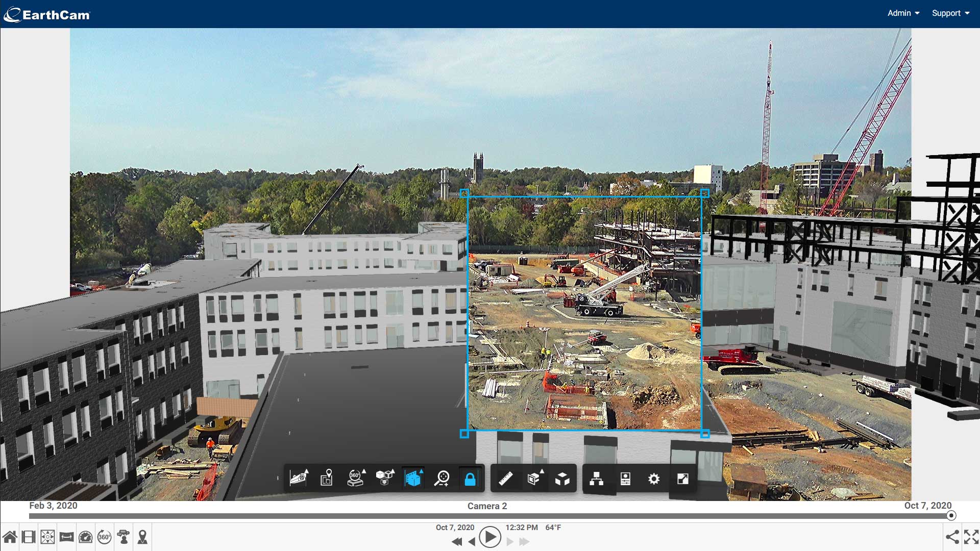Open the bottom 360° view icon

(104, 537)
